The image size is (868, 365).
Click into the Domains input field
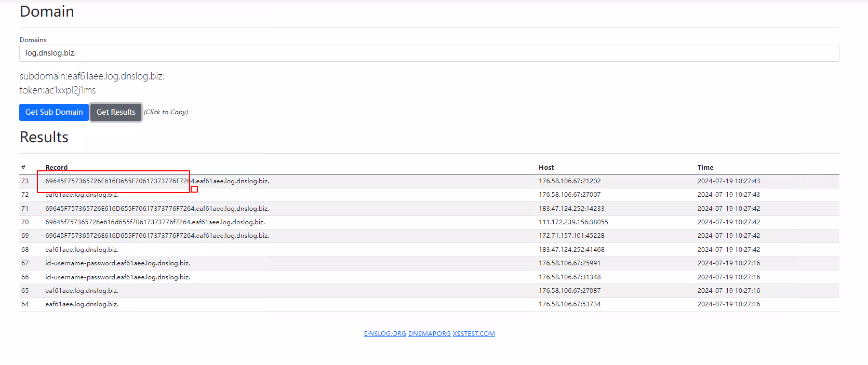(x=429, y=53)
